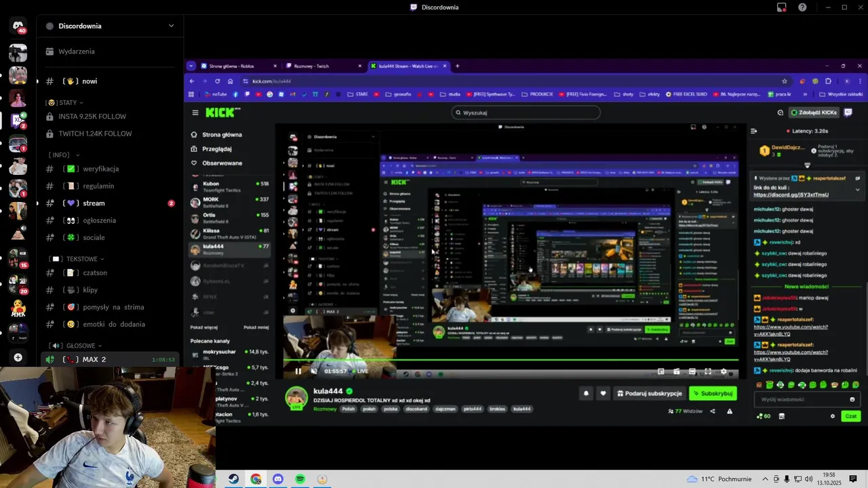Click the Podaruj subskrypcje button

(650, 393)
